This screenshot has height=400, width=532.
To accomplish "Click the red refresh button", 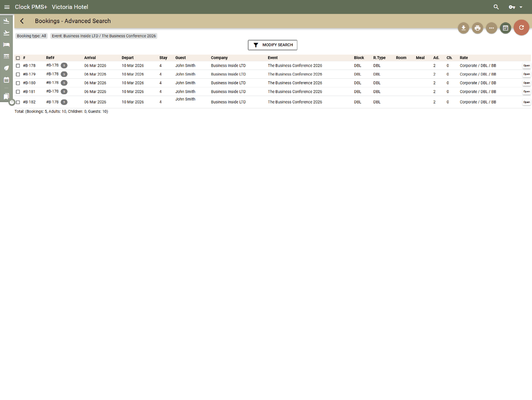I will pos(521,27).
